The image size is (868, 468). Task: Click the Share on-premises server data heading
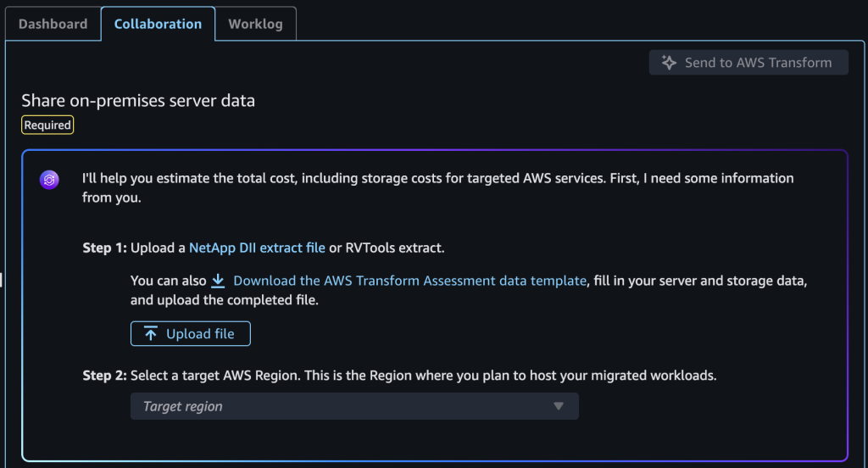pyautogui.click(x=138, y=101)
